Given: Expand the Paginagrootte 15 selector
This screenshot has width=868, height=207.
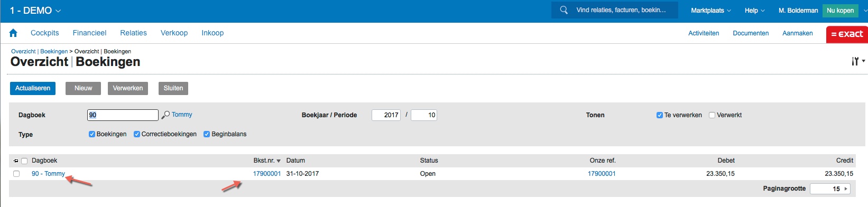Looking at the screenshot, I should click(x=830, y=189).
